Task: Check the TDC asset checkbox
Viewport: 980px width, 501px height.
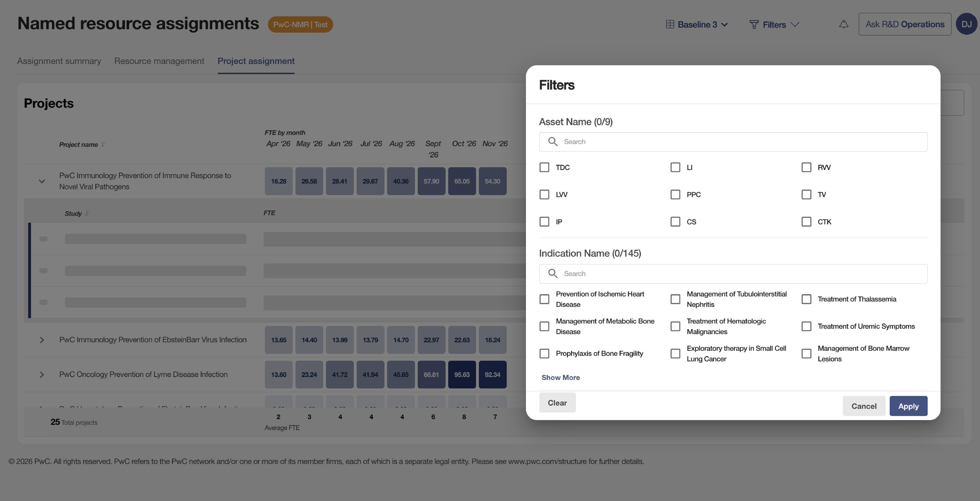Action: (544, 167)
